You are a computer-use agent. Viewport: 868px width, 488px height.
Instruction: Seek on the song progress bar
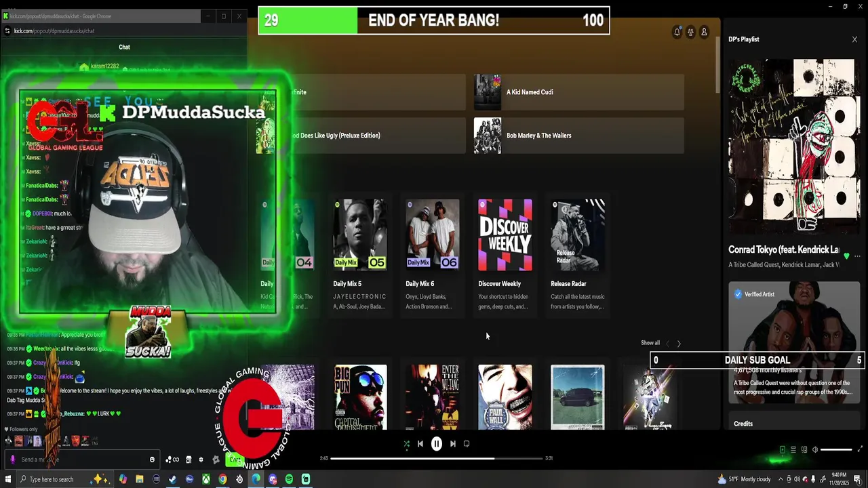point(437,458)
